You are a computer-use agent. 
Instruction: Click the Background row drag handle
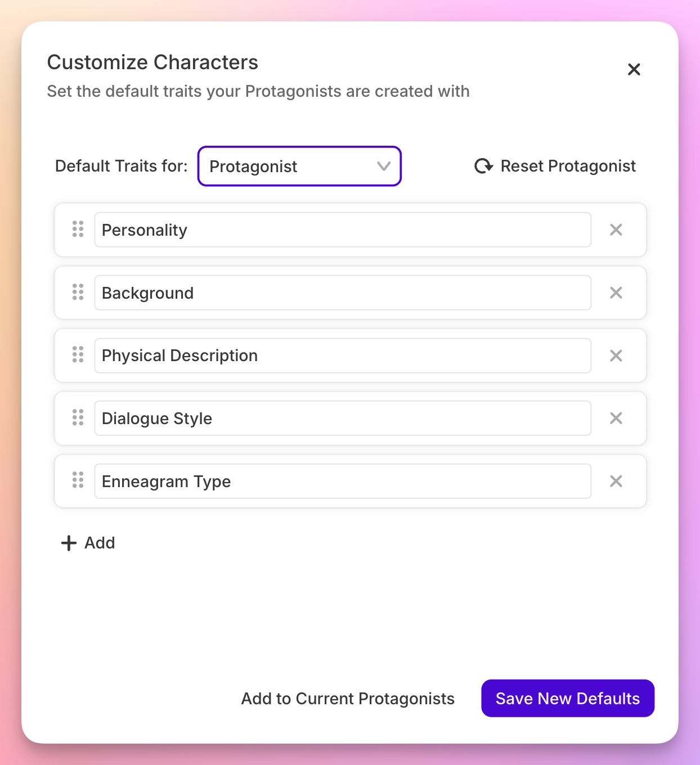pyautogui.click(x=78, y=292)
